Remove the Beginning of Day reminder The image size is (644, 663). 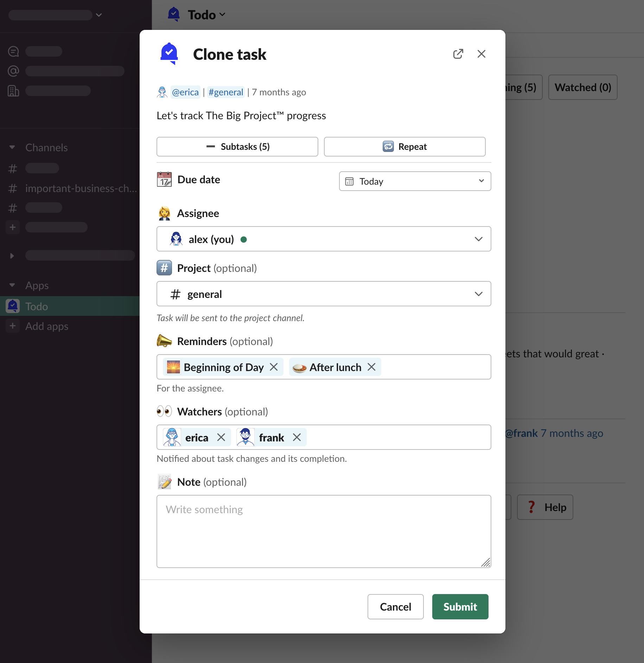pos(274,367)
